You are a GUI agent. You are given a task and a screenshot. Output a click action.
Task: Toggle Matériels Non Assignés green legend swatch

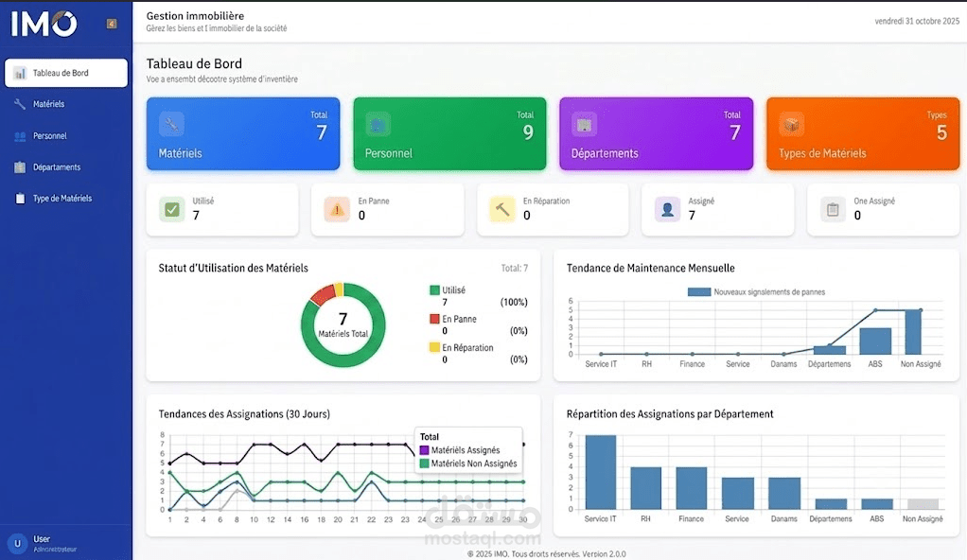click(x=424, y=464)
